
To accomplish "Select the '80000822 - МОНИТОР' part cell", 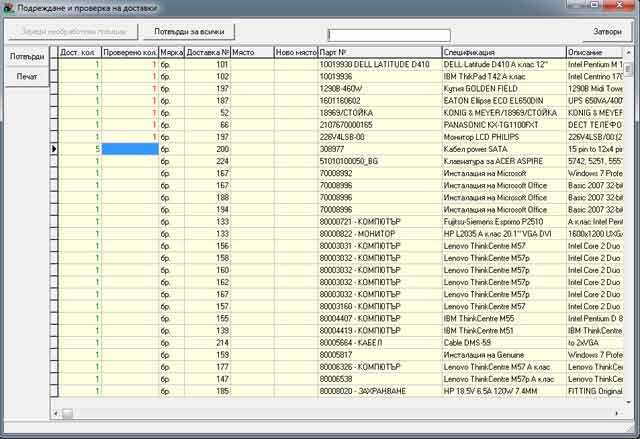I will pos(378,232).
